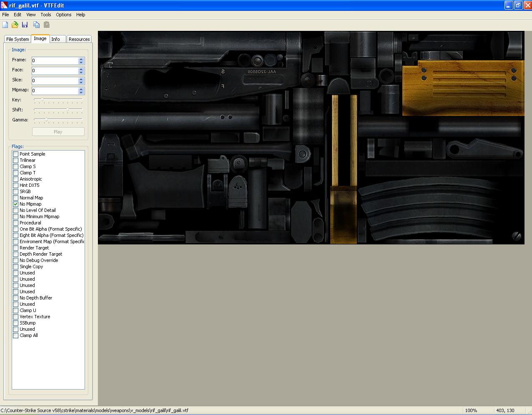The image size is (532, 415).
Task: Check the No Debug Override flag
Action: point(15,260)
